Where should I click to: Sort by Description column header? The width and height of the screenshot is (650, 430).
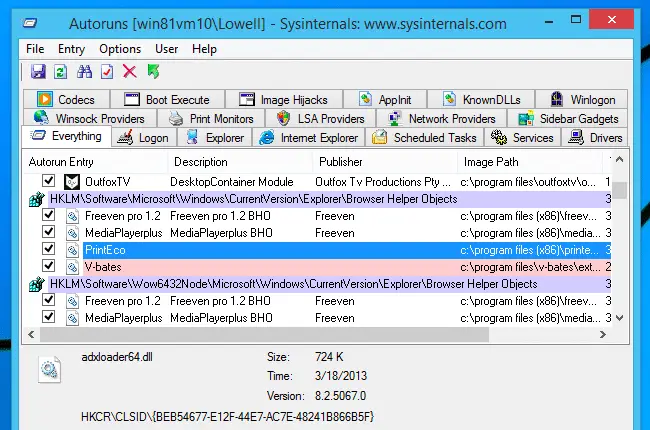240,162
